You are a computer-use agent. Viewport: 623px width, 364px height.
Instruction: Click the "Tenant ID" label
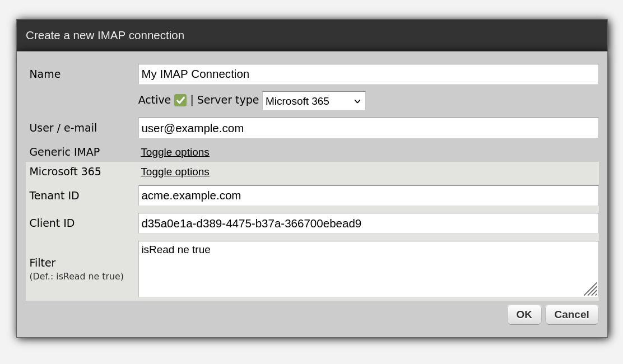pos(54,196)
